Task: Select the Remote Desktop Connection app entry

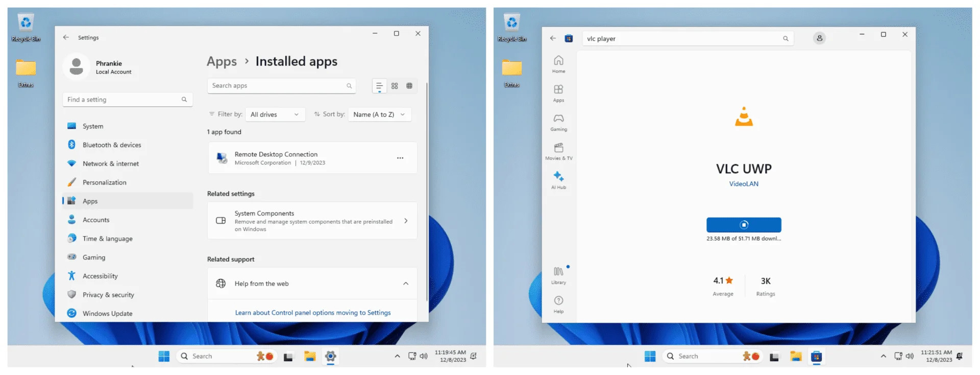Action: tap(312, 158)
